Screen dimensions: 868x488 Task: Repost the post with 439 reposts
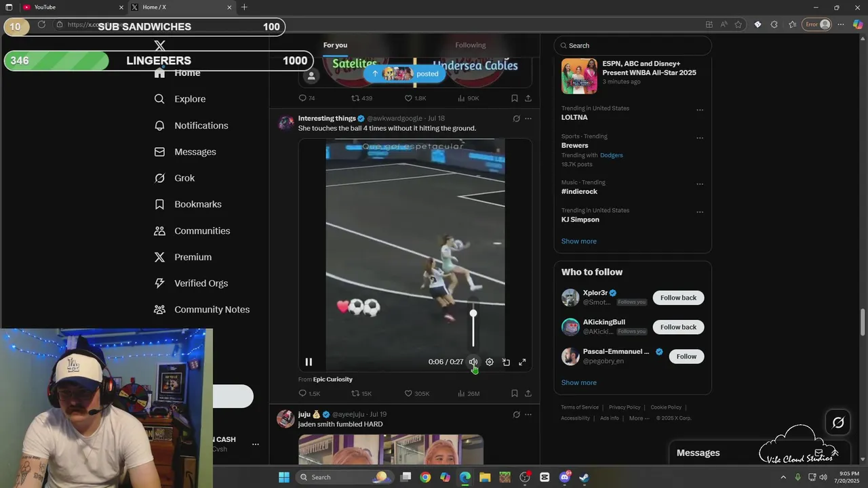[361, 98]
